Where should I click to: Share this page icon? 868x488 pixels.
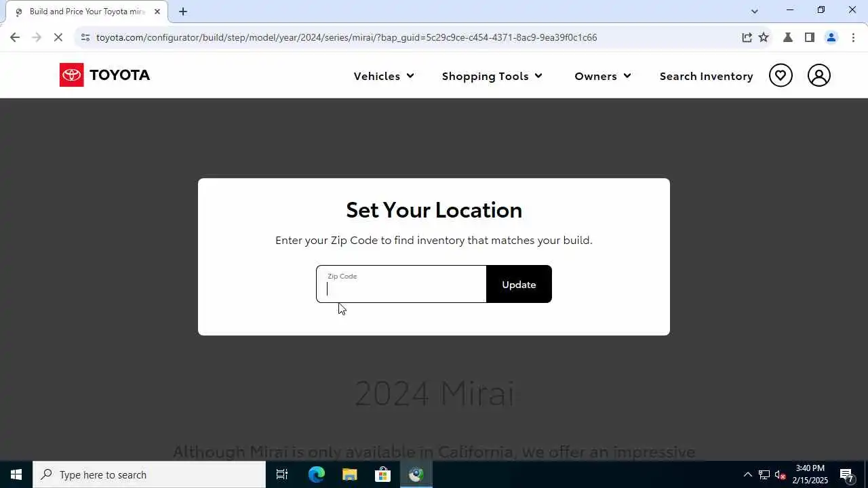click(747, 37)
